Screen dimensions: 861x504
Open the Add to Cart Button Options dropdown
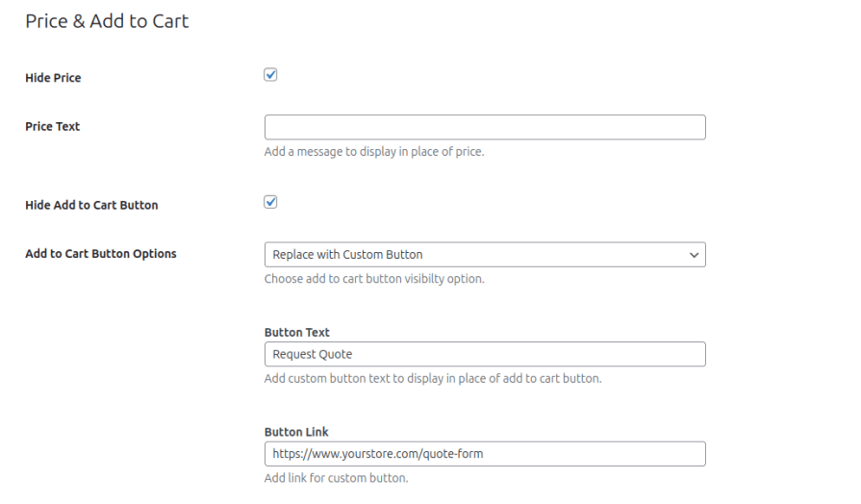(x=484, y=255)
